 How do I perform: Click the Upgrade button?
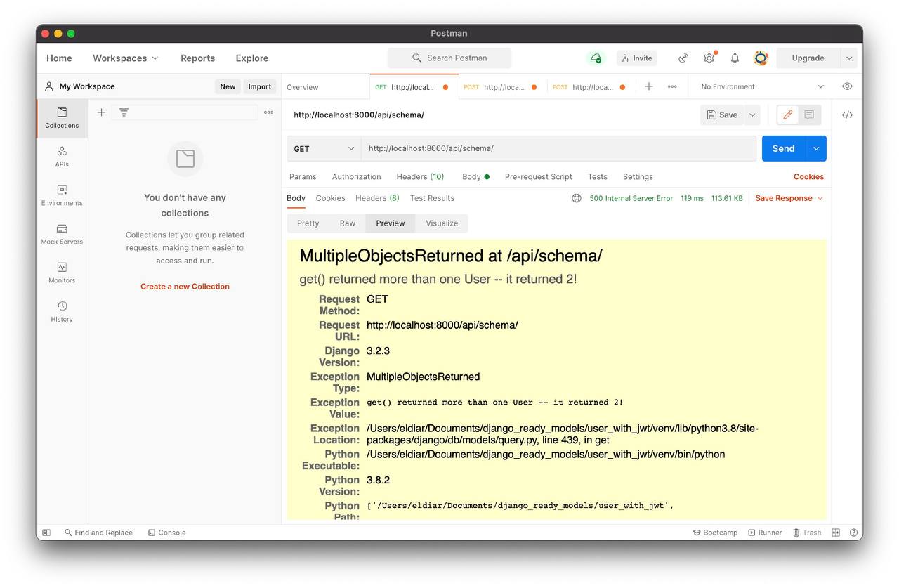[x=808, y=58]
